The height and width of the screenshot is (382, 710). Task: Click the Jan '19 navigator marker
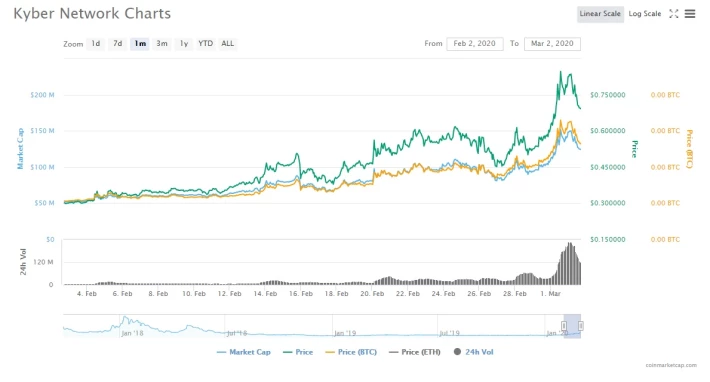coord(345,334)
